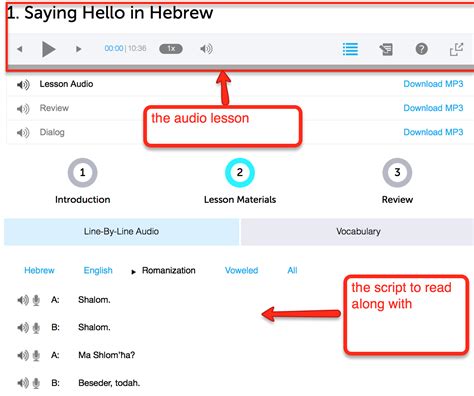
Task: Play the Saying Hello in Hebrew lesson
Action: pyautogui.click(x=49, y=49)
